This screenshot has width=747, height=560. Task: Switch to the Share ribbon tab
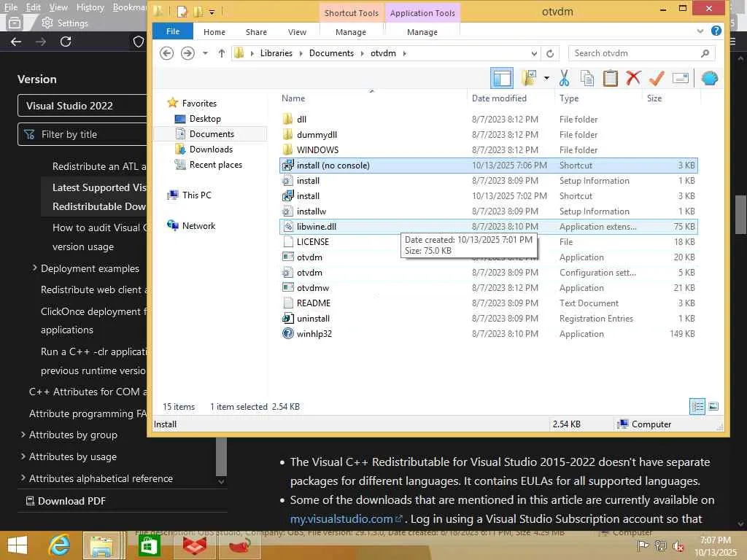pos(256,32)
